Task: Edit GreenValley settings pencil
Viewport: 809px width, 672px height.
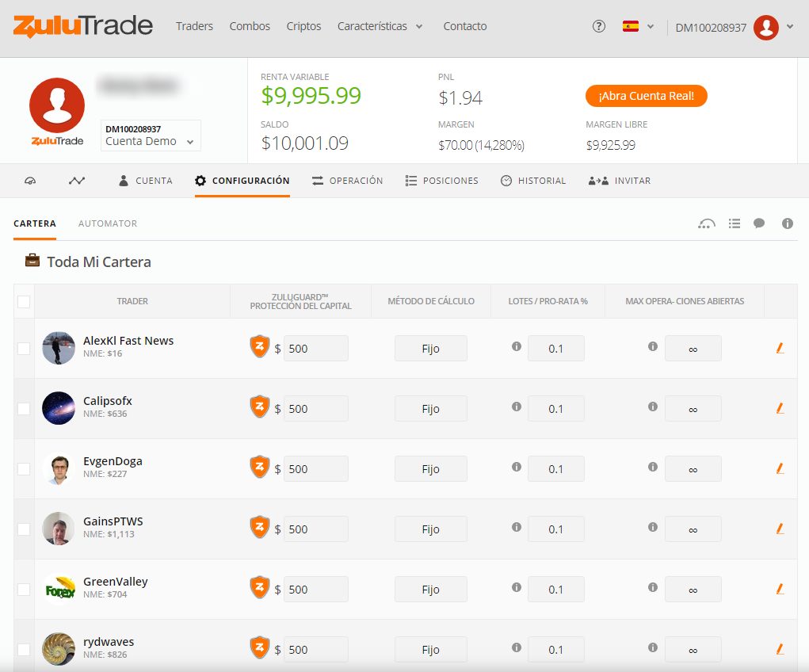Action: point(780,590)
